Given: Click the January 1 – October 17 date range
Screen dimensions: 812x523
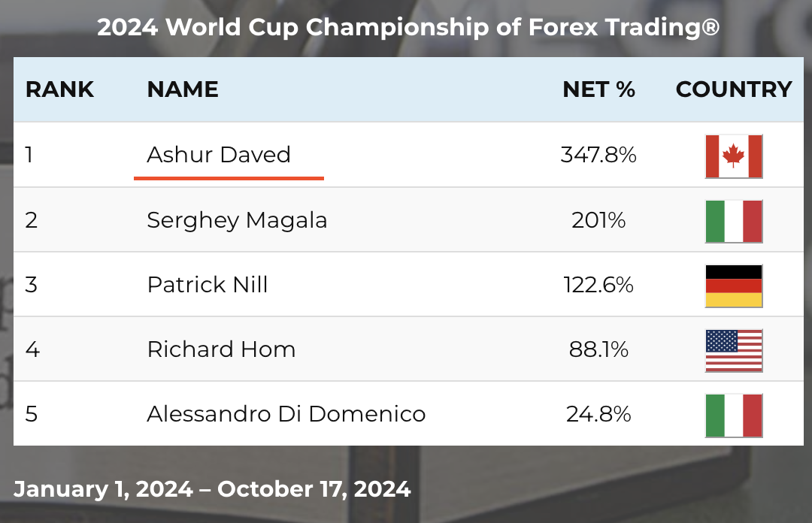Looking at the screenshot, I should point(212,489).
